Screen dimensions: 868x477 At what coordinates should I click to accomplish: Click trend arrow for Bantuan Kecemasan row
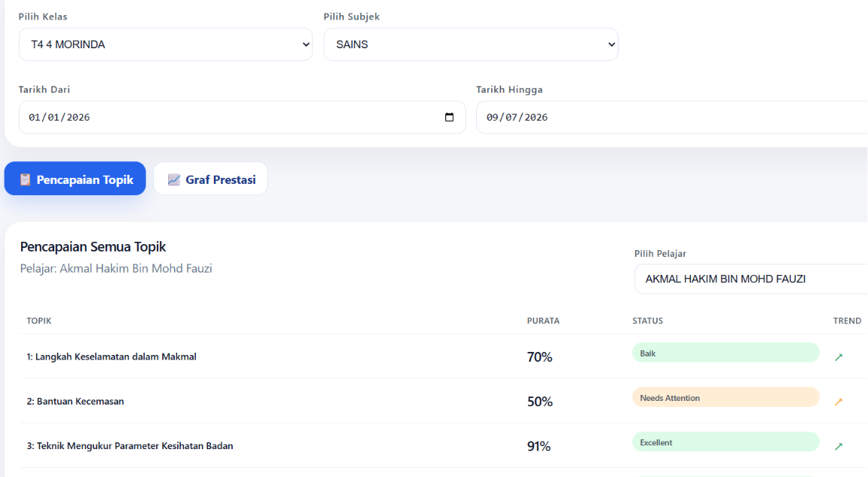click(839, 402)
